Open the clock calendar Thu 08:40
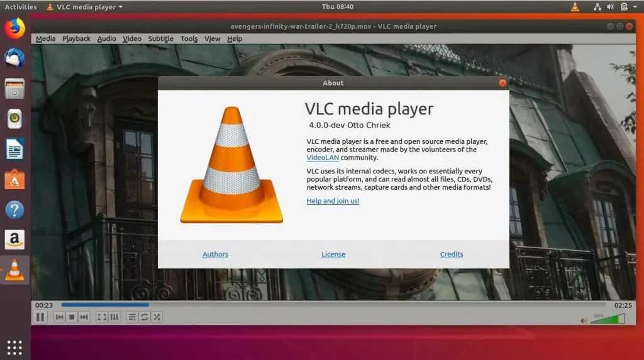 pyautogui.click(x=338, y=6)
